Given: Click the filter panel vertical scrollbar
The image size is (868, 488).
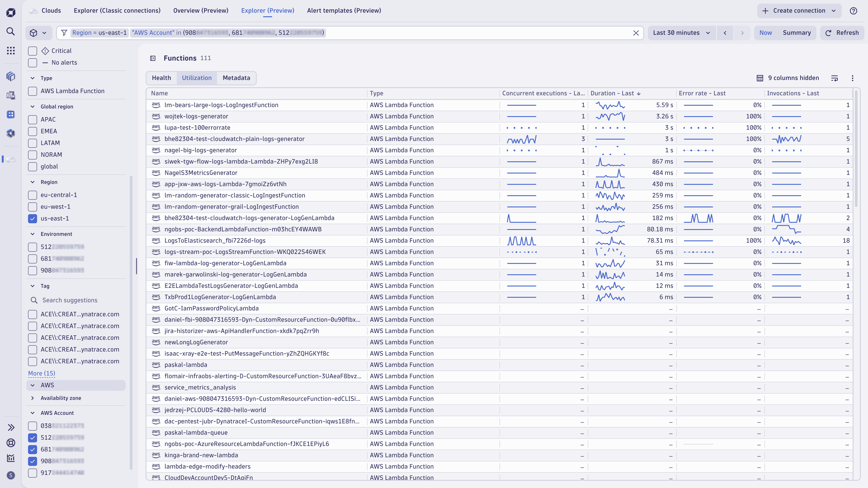Looking at the screenshot, I should coord(131,323).
